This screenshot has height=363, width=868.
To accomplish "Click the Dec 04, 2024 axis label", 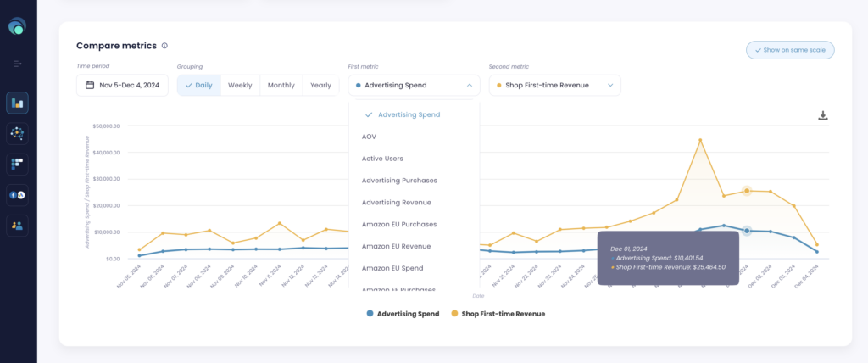I will tap(806, 276).
